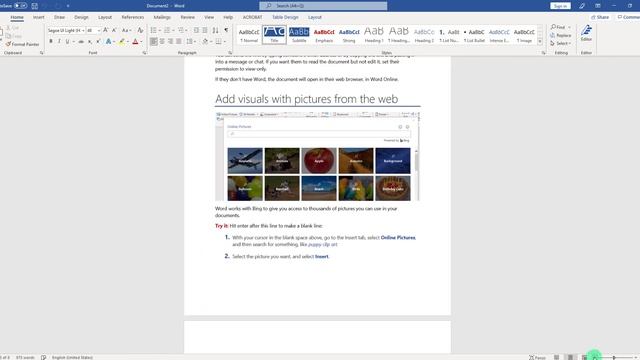This screenshot has width=640, height=360.
Task: Open Ribbon Display Options icon
Action: (x=598, y=6)
